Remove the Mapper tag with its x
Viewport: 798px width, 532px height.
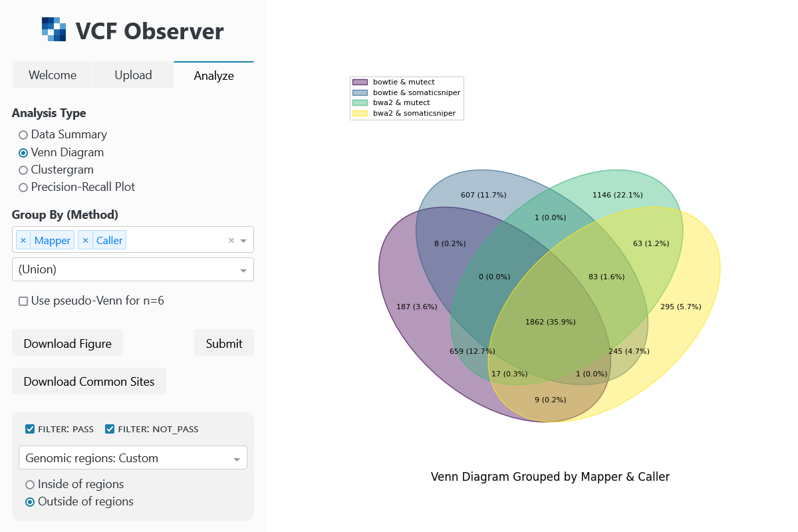pos(23,240)
